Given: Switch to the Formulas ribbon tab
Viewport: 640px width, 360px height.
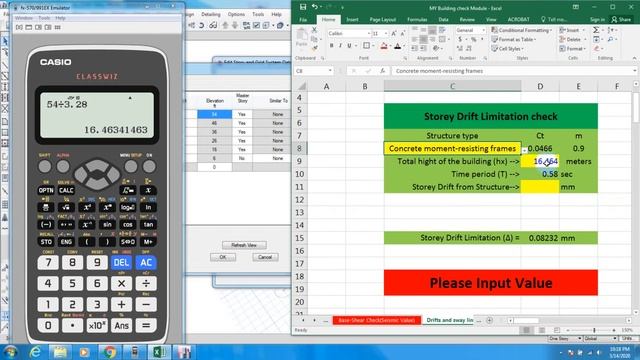Looking at the screenshot, I should click(417, 19).
